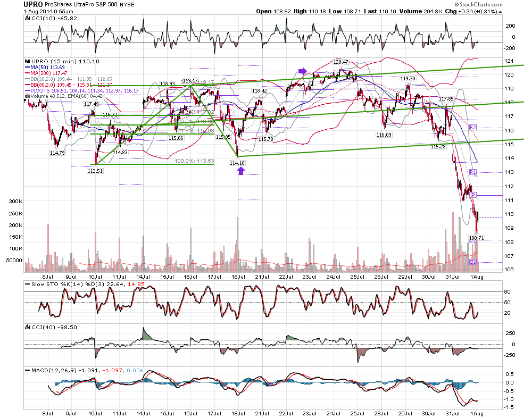532x418 pixels.
Task: Click the 115.78 price label
Action: (x=265, y=139)
